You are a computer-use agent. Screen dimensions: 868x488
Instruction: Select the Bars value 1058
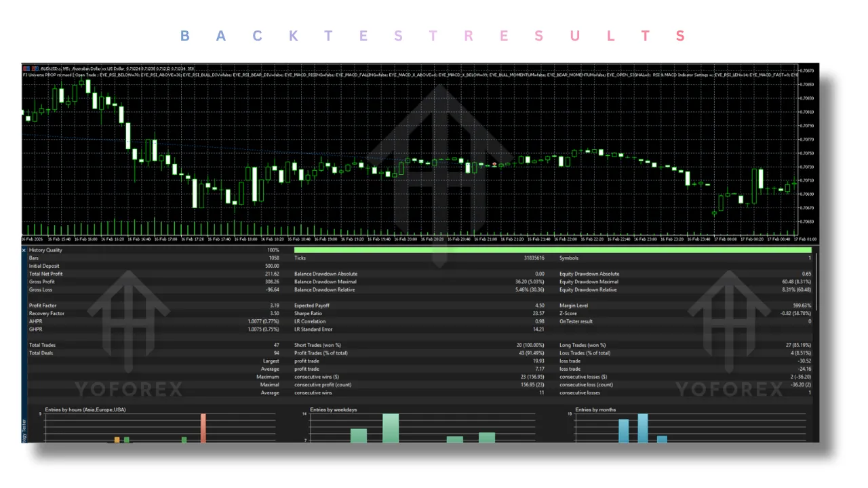273,258
